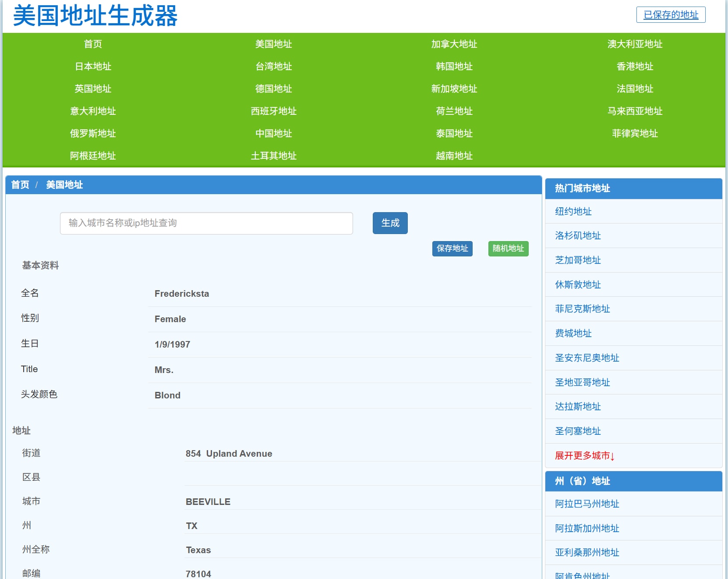Expand more cities with 展开更多城市

584,456
